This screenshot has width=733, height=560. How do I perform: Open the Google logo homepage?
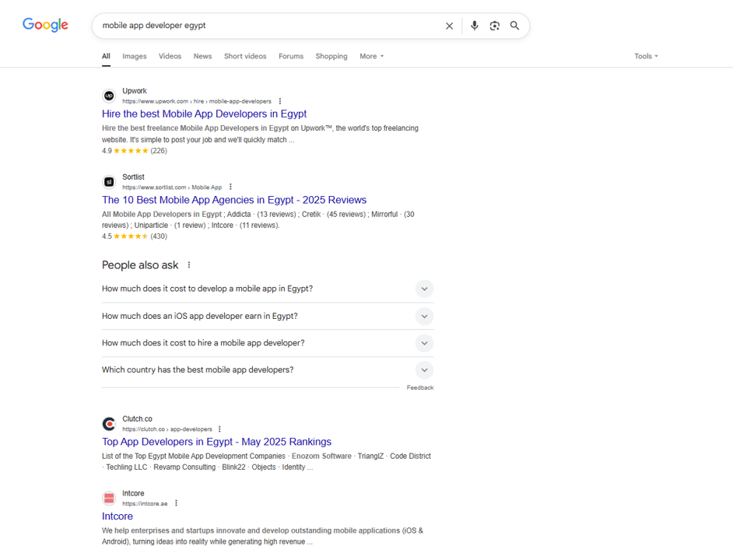click(45, 25)
